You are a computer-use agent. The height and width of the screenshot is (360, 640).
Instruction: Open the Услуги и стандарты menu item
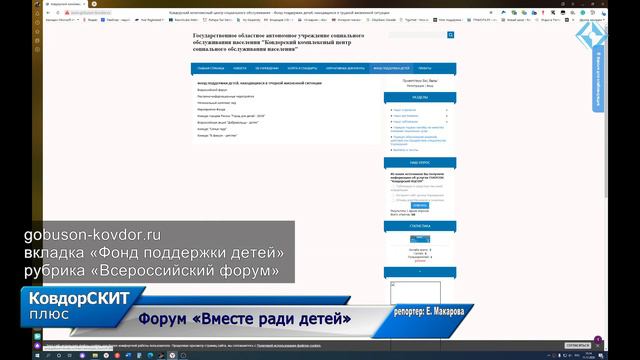coord(302,68)
